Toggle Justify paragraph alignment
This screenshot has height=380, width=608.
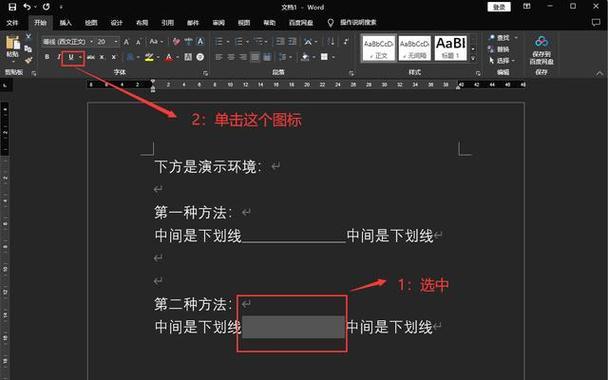point(255,57)
